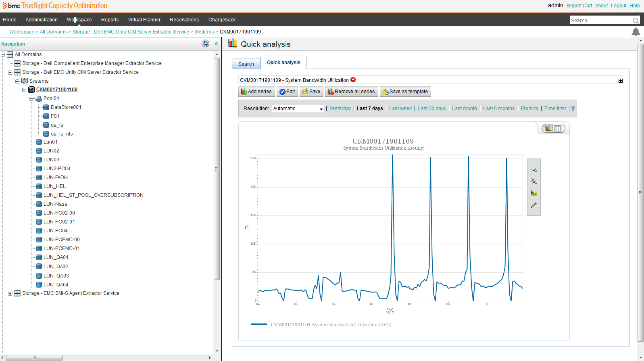The image size is (644, 361).
Task: Select the Last week time range
Action: tap(400, 109)
